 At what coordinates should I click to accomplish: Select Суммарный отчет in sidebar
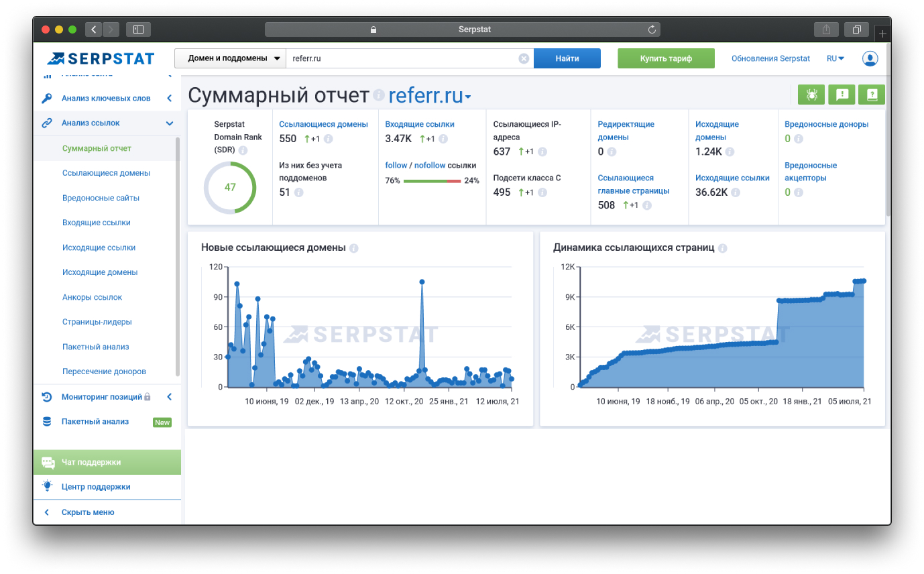(x=97, y=148)
